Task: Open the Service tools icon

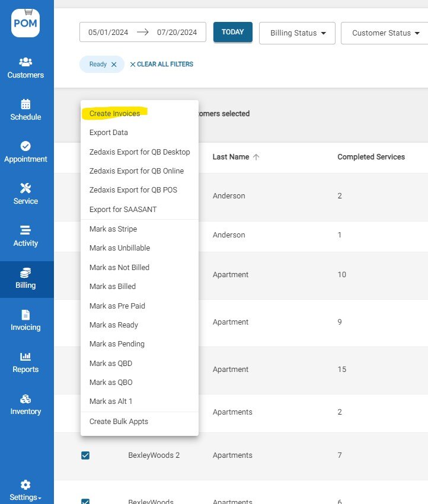Action: 25,188
